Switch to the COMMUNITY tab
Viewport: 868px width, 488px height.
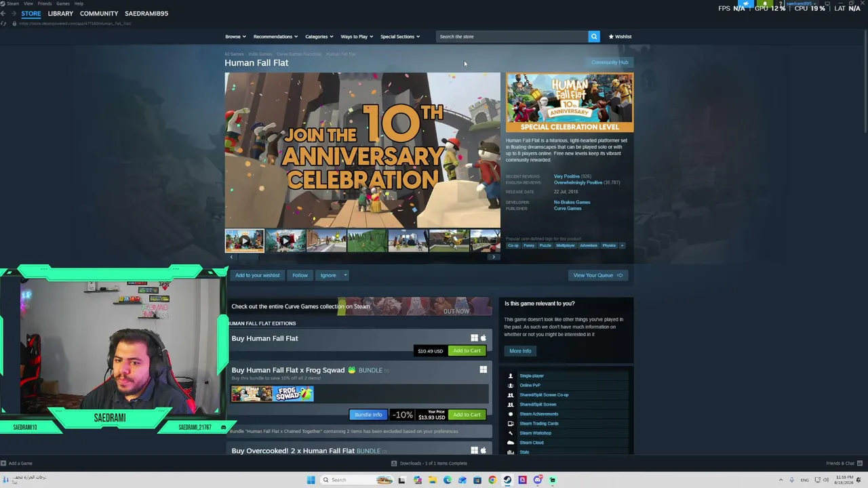pos(99,14)
